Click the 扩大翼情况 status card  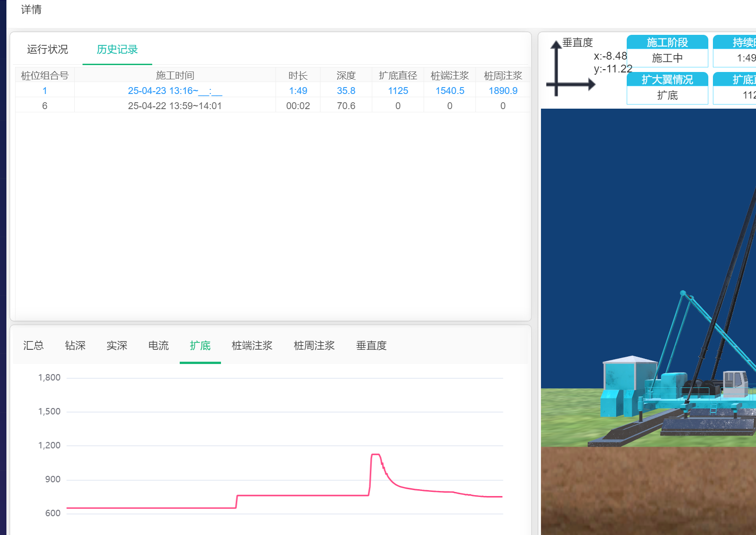667,88
